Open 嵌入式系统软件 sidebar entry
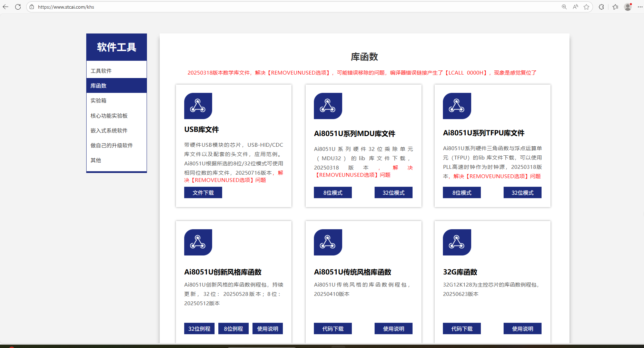This screenshot has width=644, height=348. tap(117, 130)
